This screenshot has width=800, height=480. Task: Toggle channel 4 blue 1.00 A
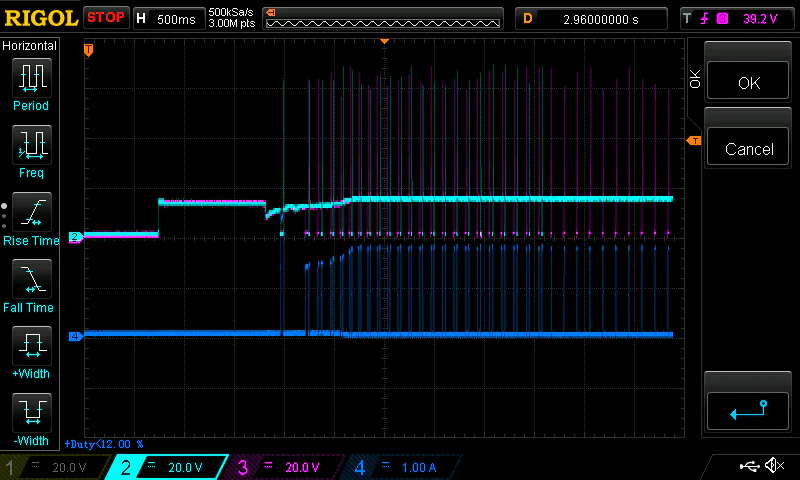pos(400,467)
